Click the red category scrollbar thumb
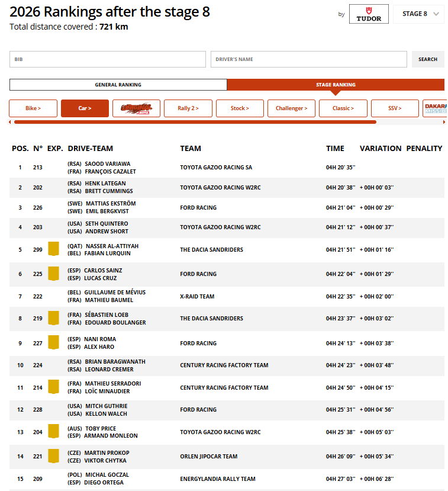The image size is (448, 491). click(195, 122)
